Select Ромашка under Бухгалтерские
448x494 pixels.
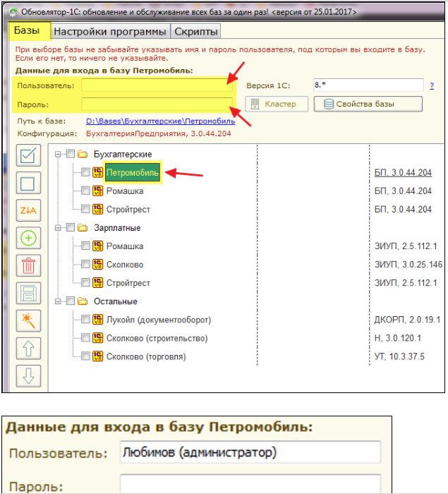125,191
